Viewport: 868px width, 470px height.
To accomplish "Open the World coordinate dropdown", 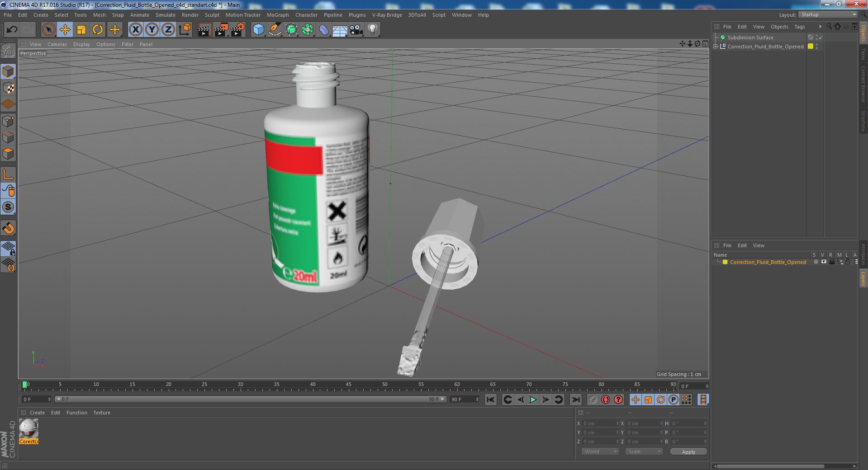I will tap(600, 451).
